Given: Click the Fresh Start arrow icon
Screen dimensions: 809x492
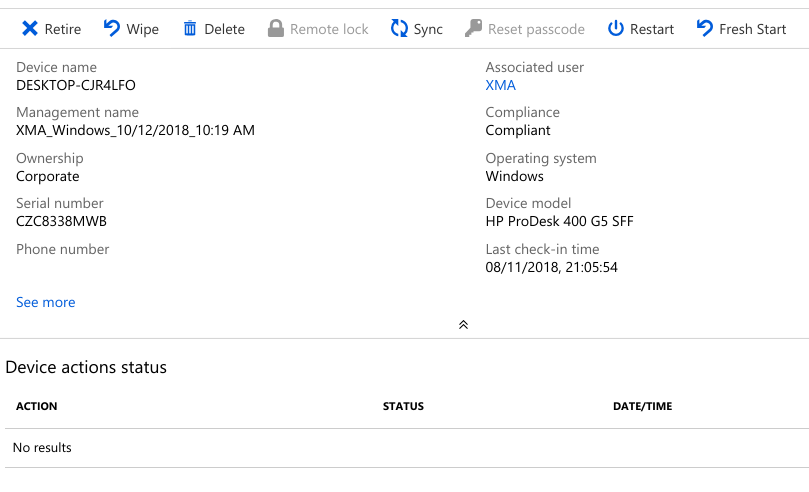Looking at the screenshot, I should pyautogui.click(x=705, y=29).
